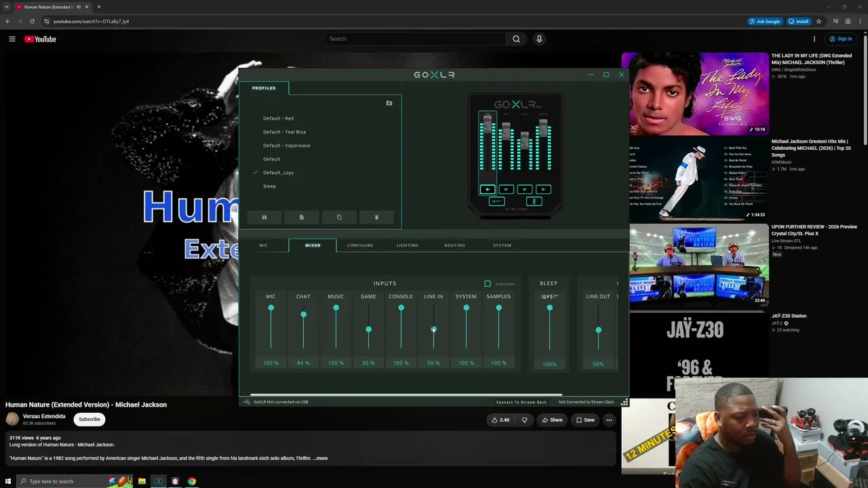Image resolution: width=868 pixels, height=488 pixels.
Task: Open a new browser tab
Action: (x=98, y=7)
